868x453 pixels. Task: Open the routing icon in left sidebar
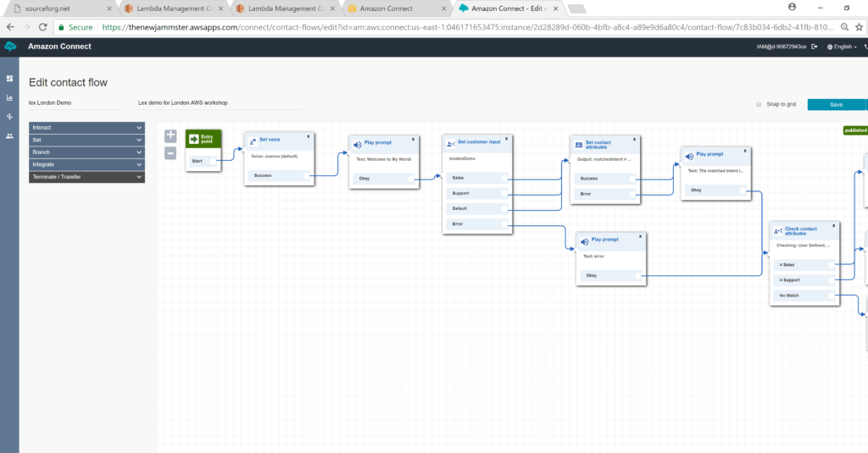[x=9, y=117]
